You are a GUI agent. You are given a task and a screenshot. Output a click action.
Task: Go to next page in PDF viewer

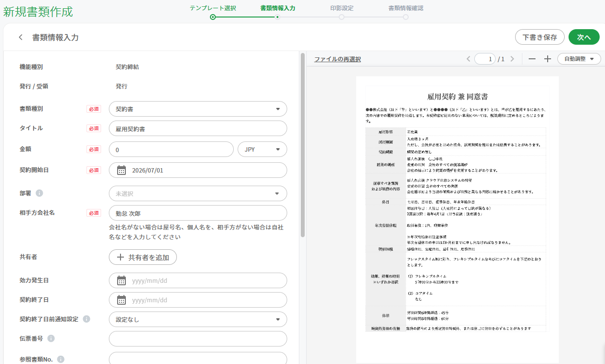512,59
